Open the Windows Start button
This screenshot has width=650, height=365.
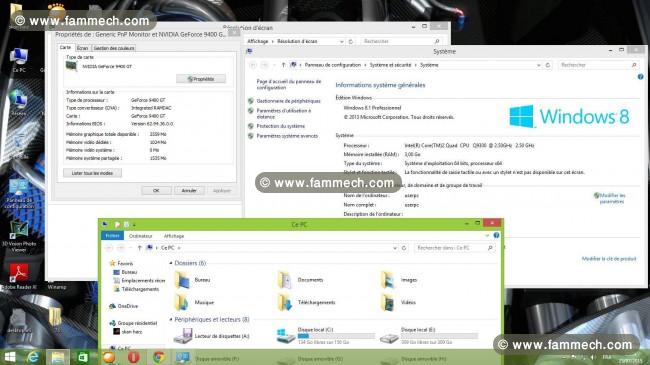pyautogui.click(x=9, y=357)
